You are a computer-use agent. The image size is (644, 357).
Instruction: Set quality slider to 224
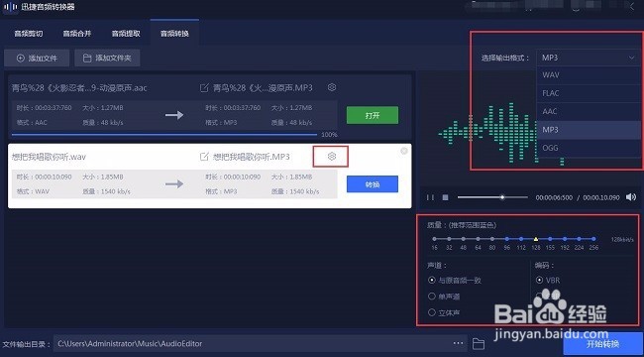pyautogui.click(x=580, y=239)
